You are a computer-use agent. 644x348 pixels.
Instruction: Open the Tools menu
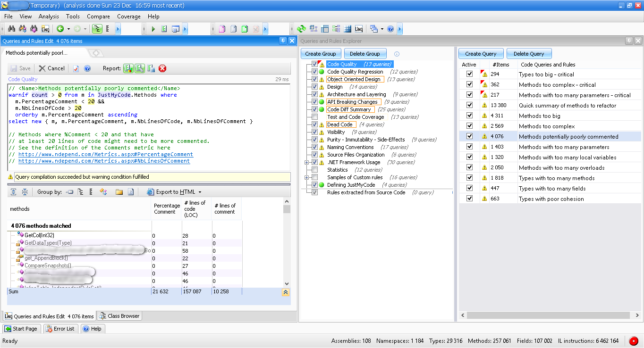73,17
